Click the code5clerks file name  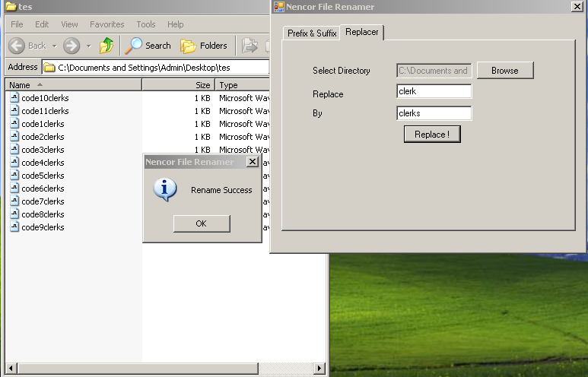pos(43,176)
